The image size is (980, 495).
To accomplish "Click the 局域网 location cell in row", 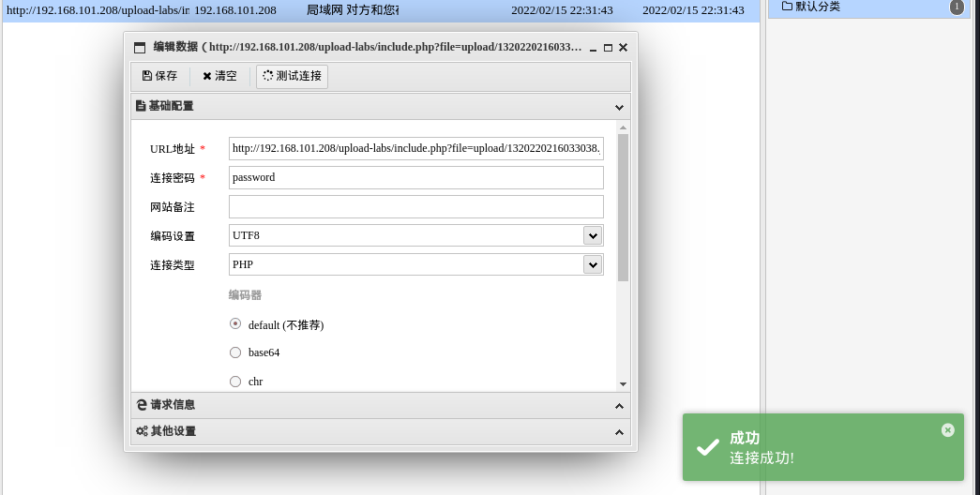I will click(x=353, y=10).
